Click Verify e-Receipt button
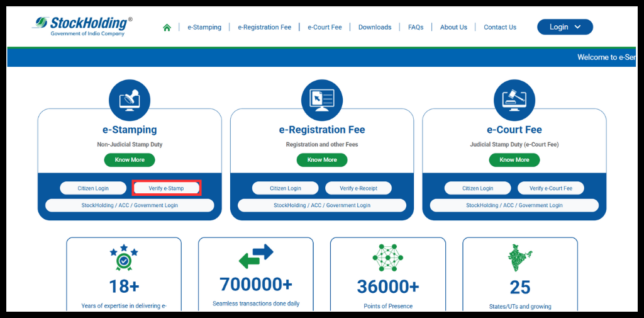This screenshot has width=644, height=318. coord(358,188)
